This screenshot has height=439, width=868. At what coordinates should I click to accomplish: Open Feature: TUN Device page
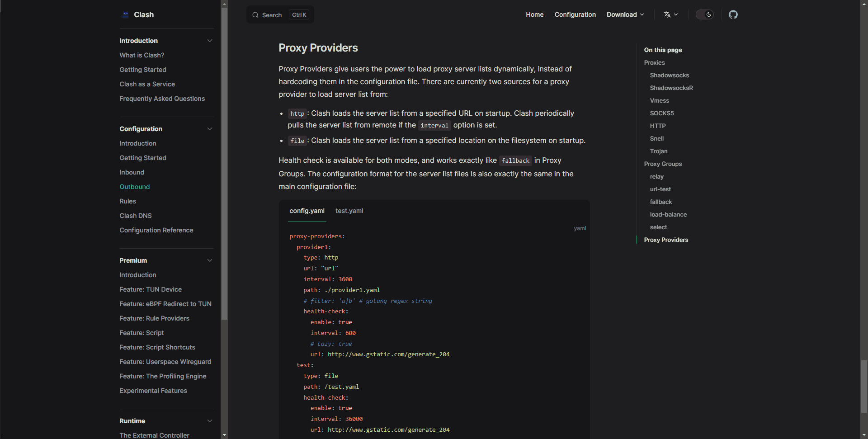tap(151, 289)
